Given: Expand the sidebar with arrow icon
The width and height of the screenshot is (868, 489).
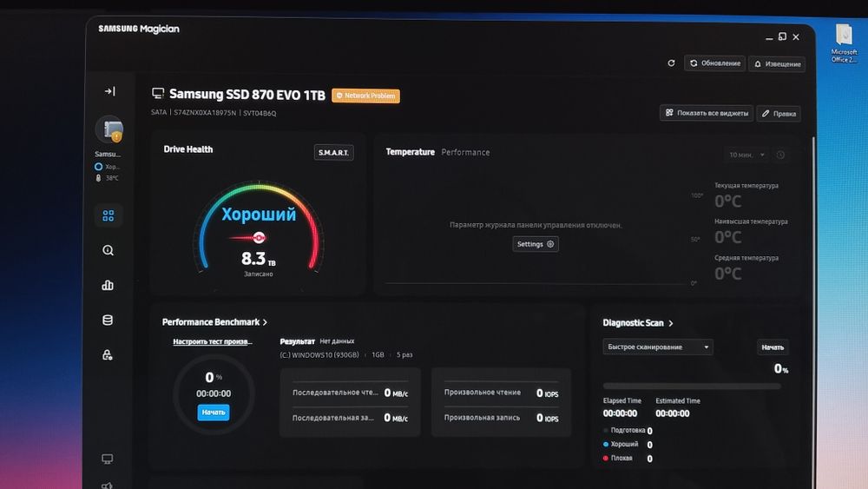Looking at the screenshot, I should [109, 91].
